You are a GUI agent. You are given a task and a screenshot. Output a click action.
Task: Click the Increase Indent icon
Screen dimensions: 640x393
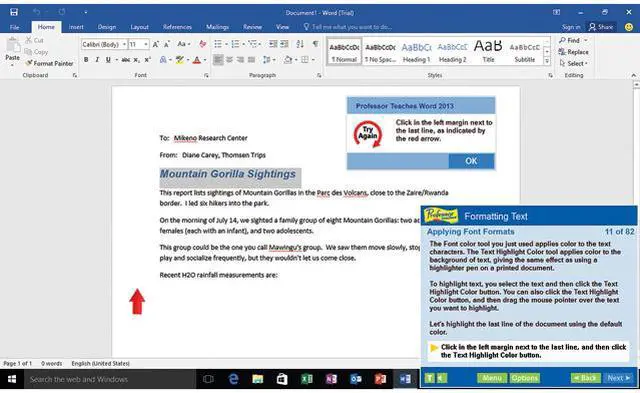tap(284, 44)
